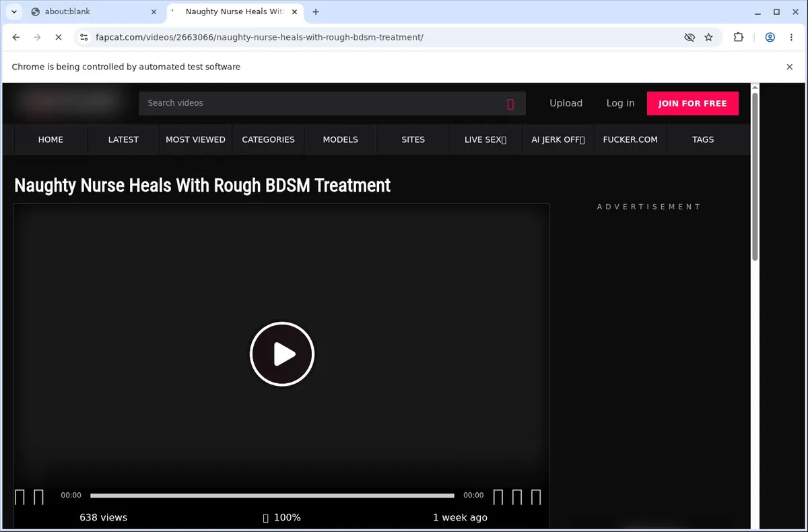
Task: Click the player icon right after end time
Action: click(x=498, y=497)
